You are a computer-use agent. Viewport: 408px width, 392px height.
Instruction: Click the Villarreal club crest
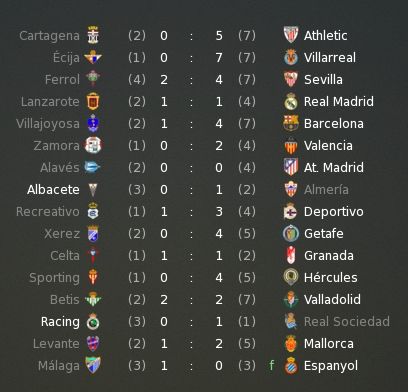[291, 57]
